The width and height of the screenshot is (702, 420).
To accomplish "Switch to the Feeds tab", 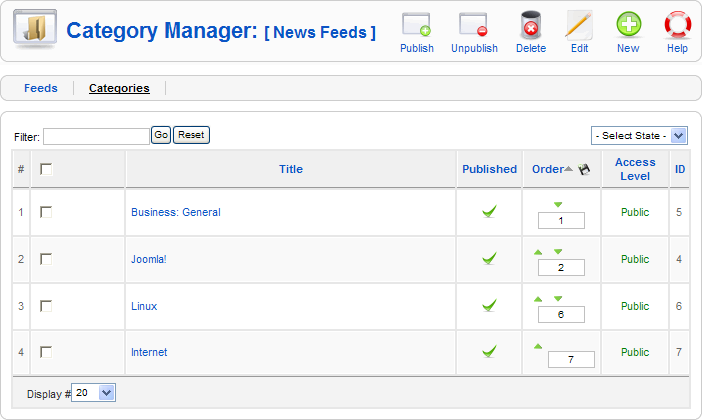I will (41, 88).
